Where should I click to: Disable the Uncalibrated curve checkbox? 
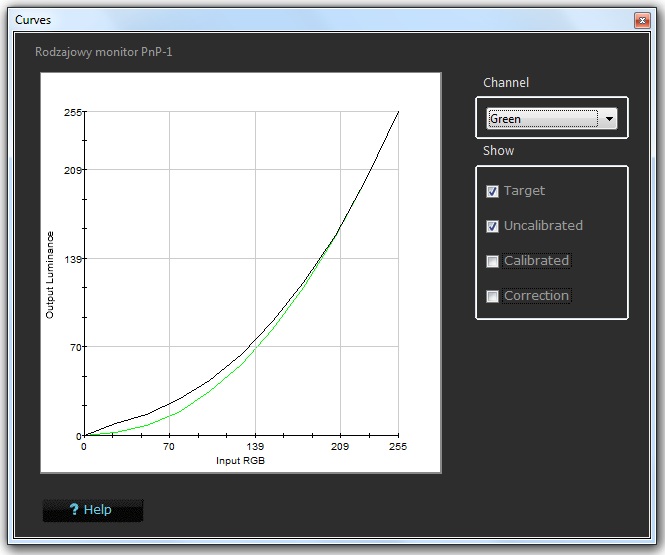[492, 226]
